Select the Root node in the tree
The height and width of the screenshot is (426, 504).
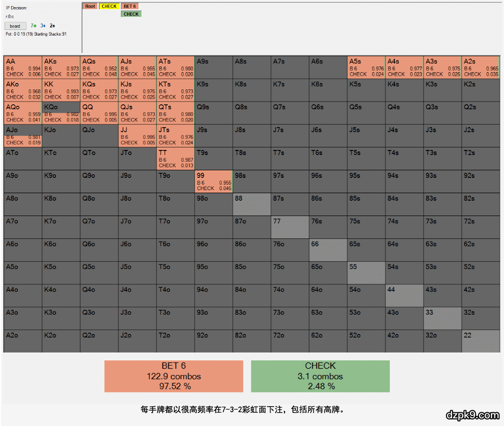pyautogui.click(x=90, y=7)
